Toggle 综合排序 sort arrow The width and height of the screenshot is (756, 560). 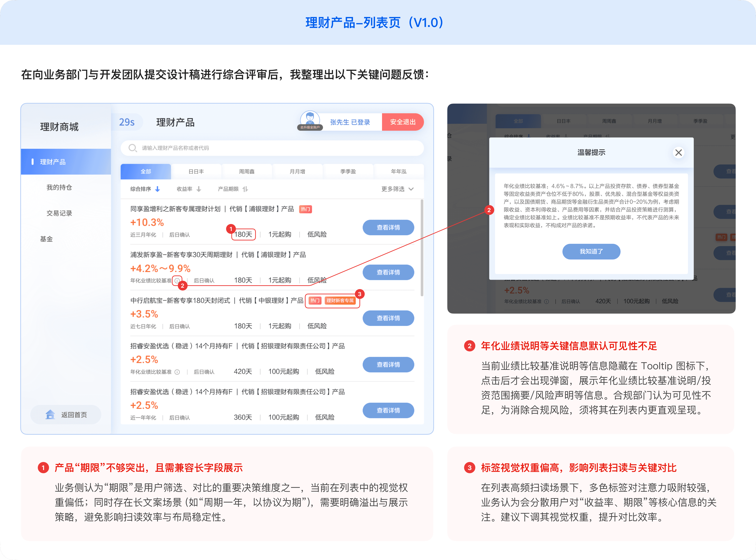[157, 189]
